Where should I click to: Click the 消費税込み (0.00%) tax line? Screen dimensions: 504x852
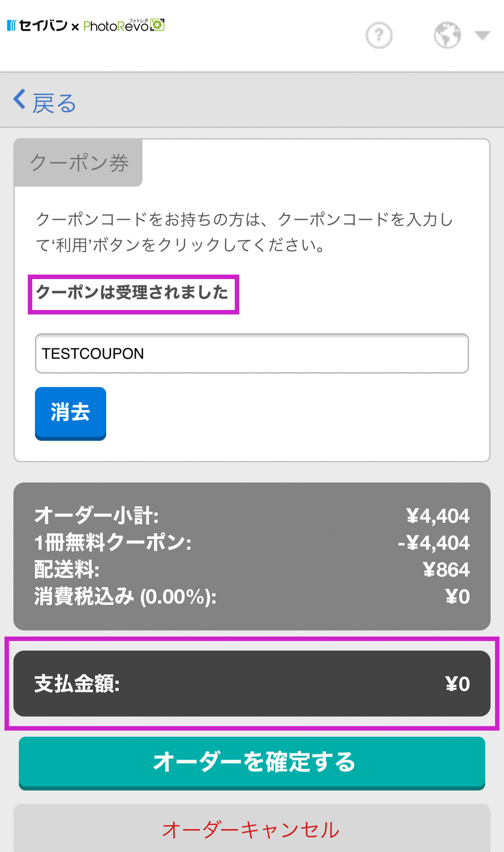252,597
